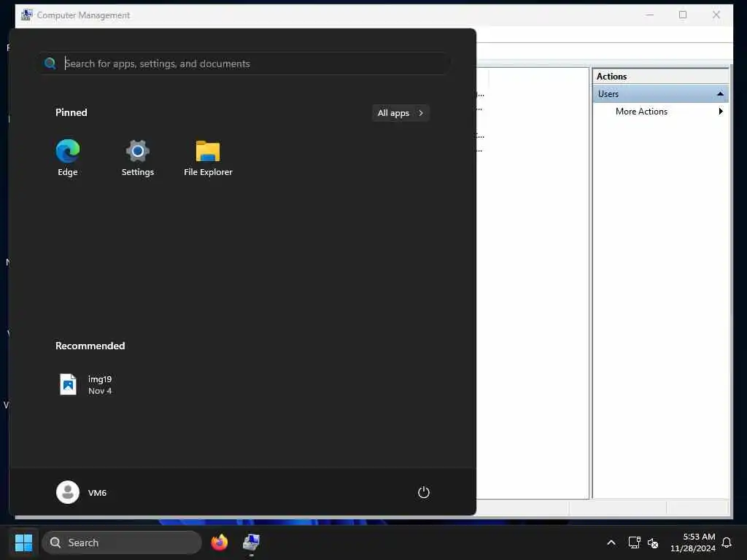Open the power options button
Screen dimensions: 747x560
tap(424, 492)
